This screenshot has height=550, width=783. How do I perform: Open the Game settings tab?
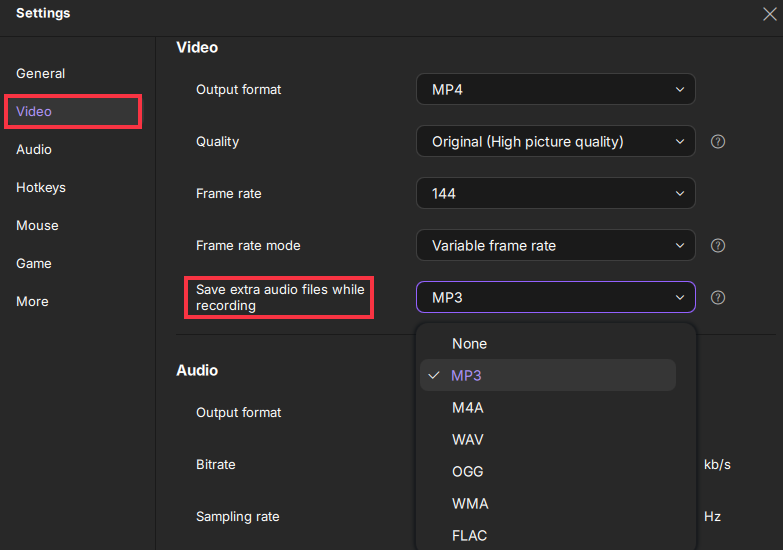click(33, 263)
